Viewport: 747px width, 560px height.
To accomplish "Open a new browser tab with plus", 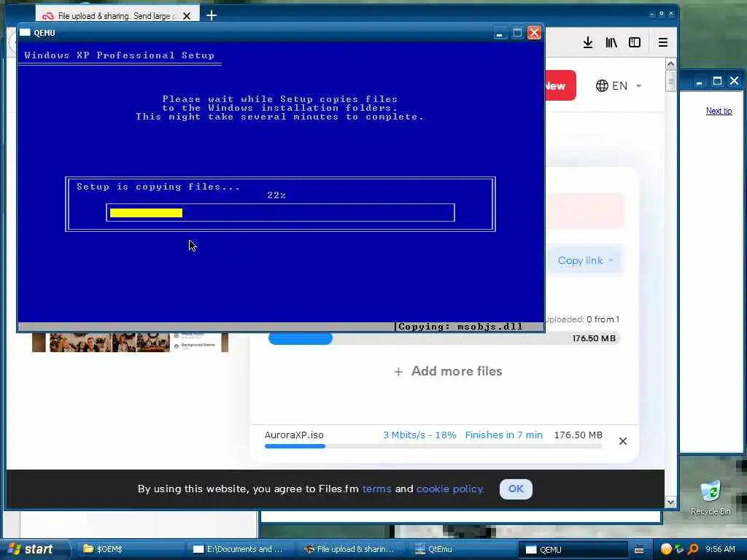I will click(x=212, y=16).
